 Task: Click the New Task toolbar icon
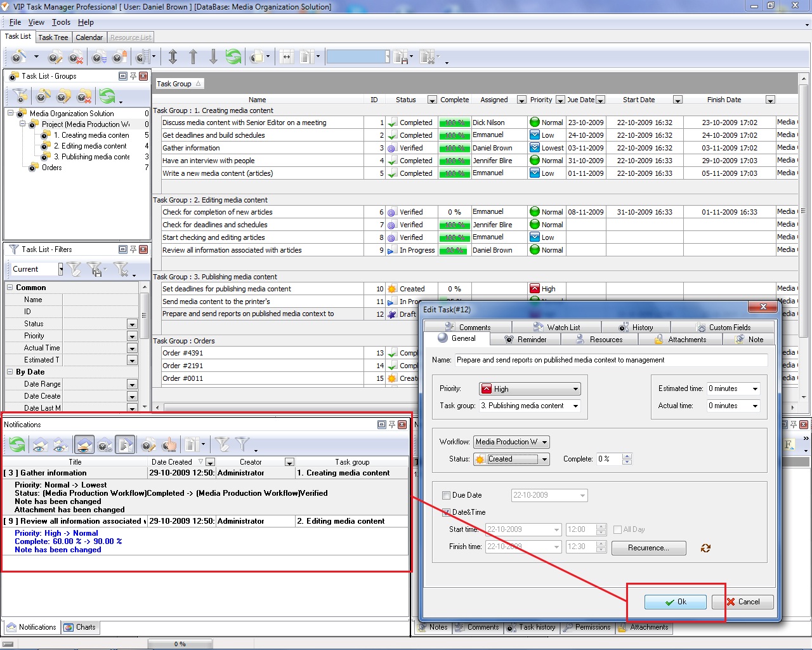(19, 57)
